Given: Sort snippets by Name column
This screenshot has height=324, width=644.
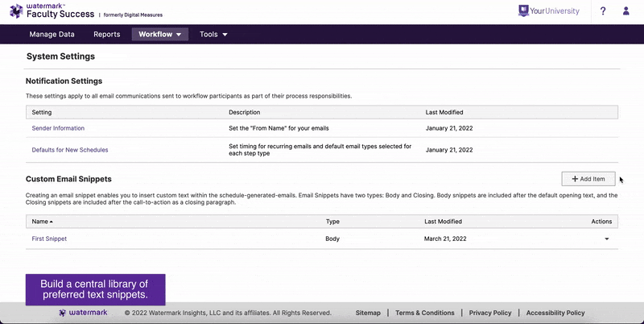Looking at the screenshot, I should (43, 222).
